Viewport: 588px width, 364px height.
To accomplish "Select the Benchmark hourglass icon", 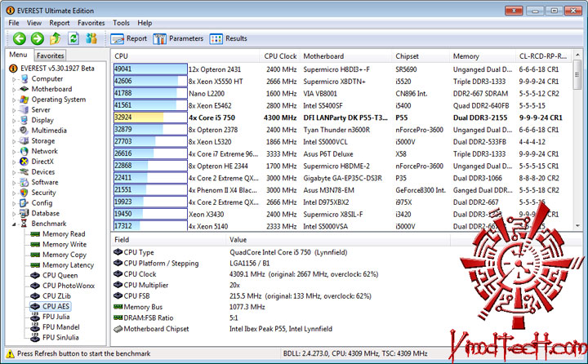I will [x=24, y=224].
